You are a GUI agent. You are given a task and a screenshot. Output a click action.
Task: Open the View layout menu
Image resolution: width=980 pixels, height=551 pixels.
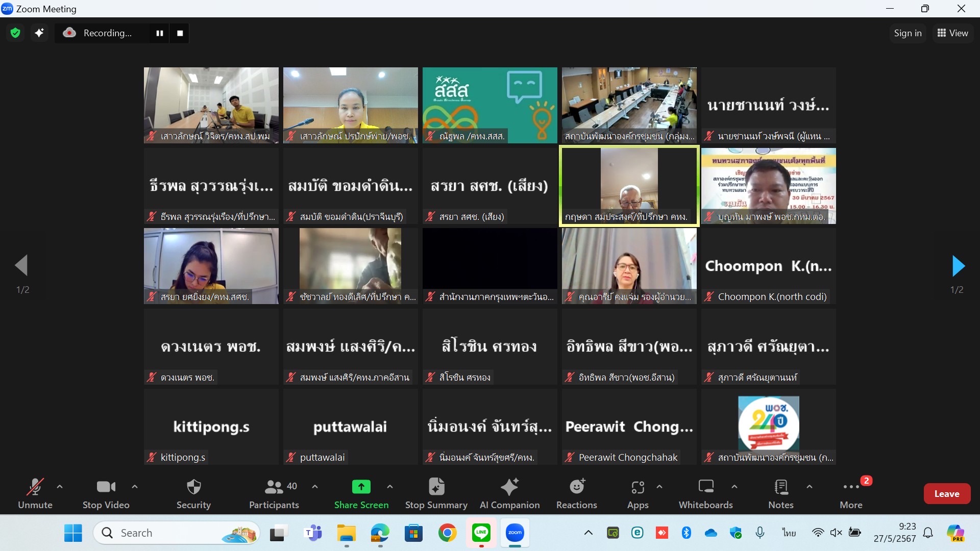952,33
